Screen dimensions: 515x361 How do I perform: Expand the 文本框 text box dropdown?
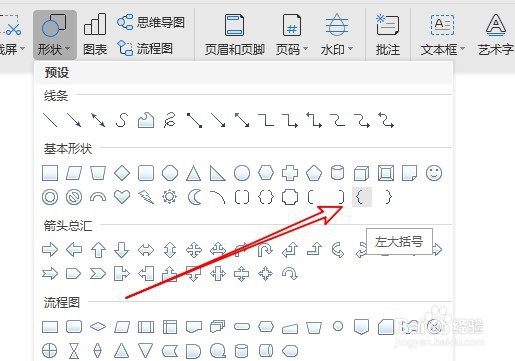point(443,35)
